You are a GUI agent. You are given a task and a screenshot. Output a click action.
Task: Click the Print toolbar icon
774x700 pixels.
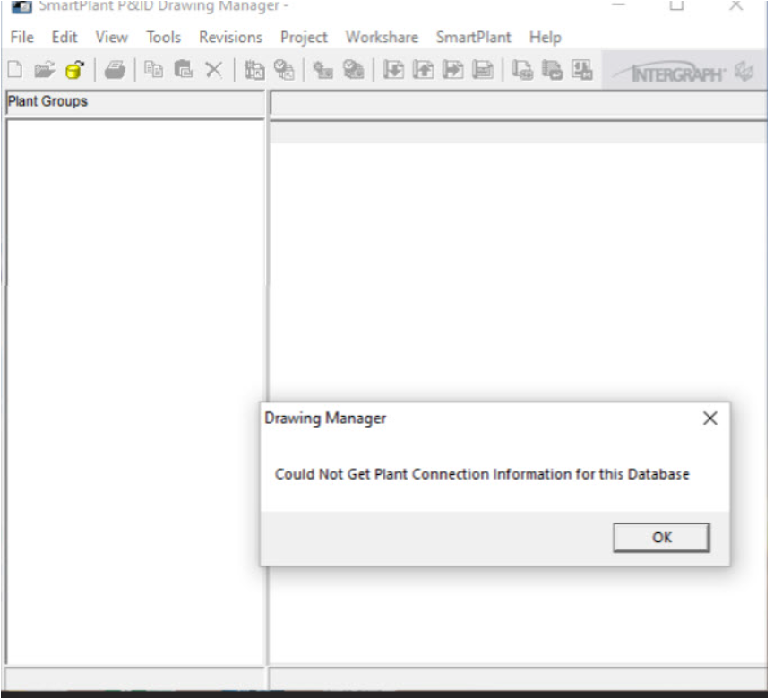point(115,70)
